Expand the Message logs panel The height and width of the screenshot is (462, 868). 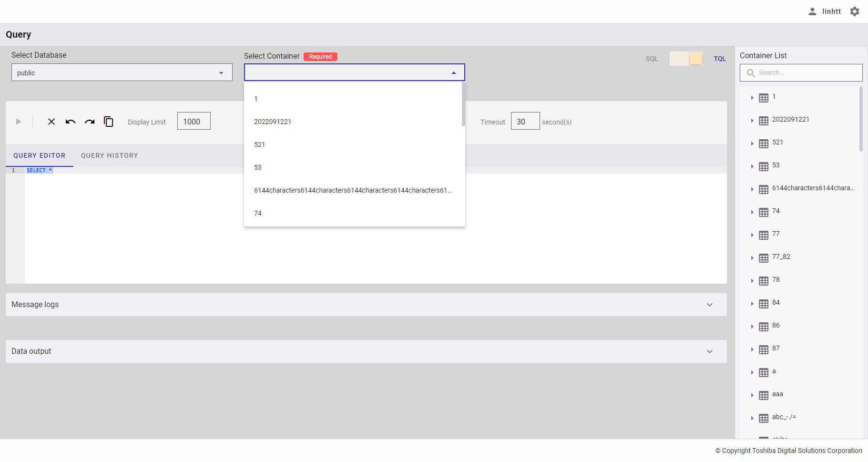(710, 305)
